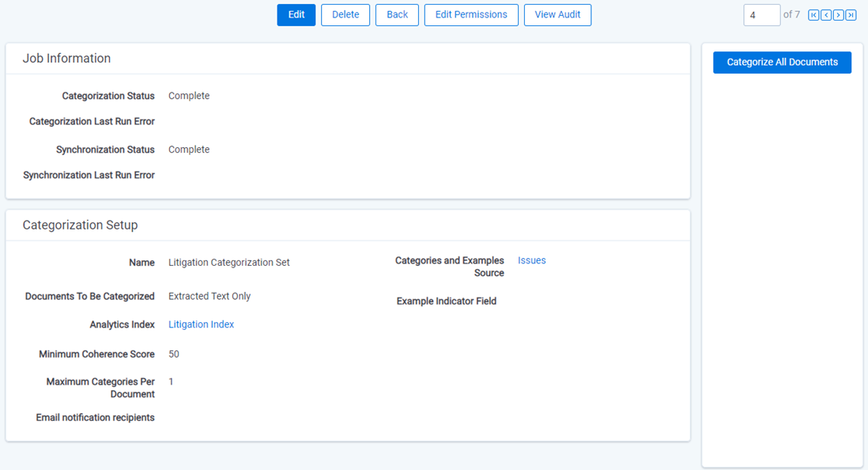Select value Extracted Text Only
The height and width of the screenshot is (470, 868).
[x=209, y=297]
